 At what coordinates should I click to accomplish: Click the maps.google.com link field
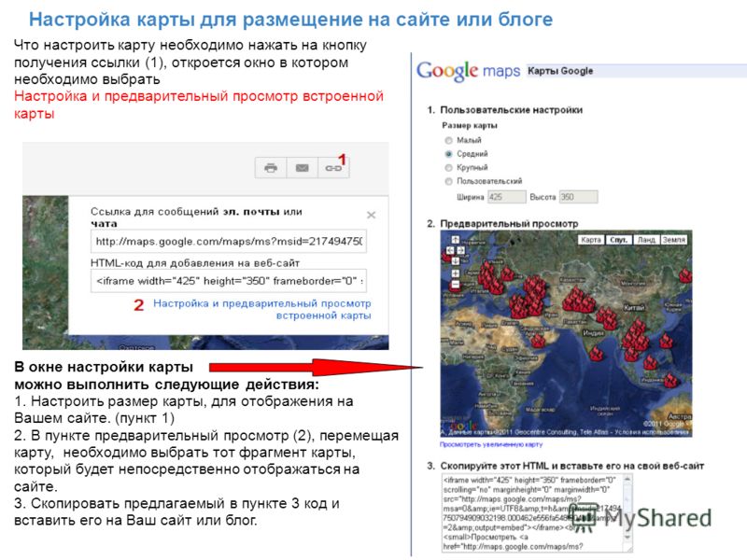click(x=229, y=242)
